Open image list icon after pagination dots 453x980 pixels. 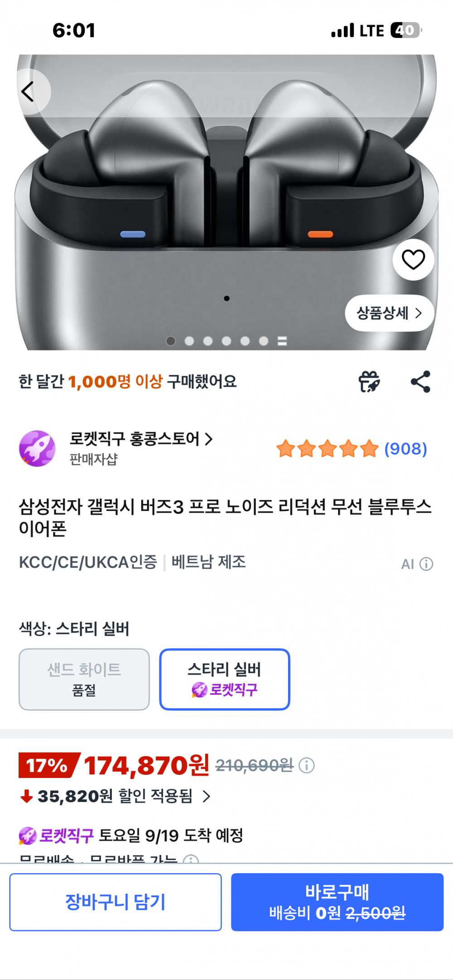pyautogui.click(x=282, y=341)
